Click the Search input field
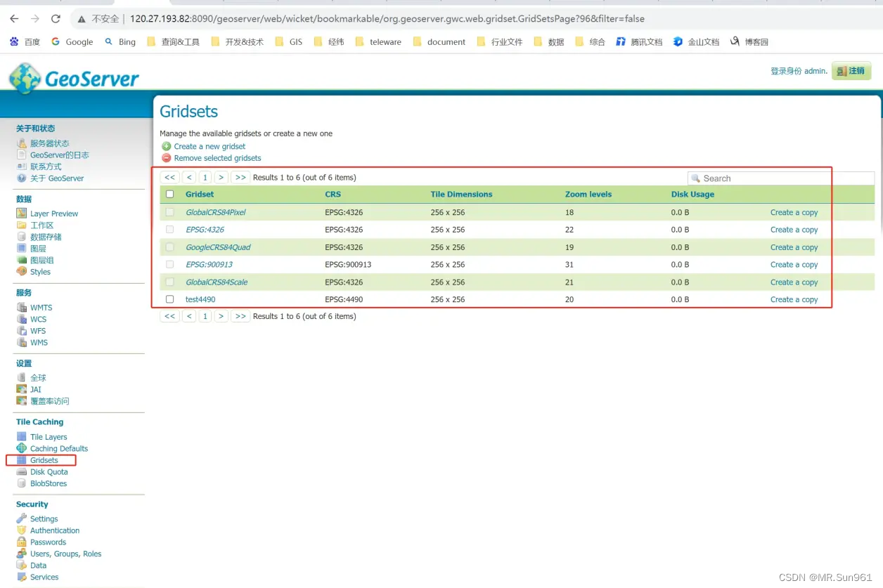The image size is (883, 588). 781,178
